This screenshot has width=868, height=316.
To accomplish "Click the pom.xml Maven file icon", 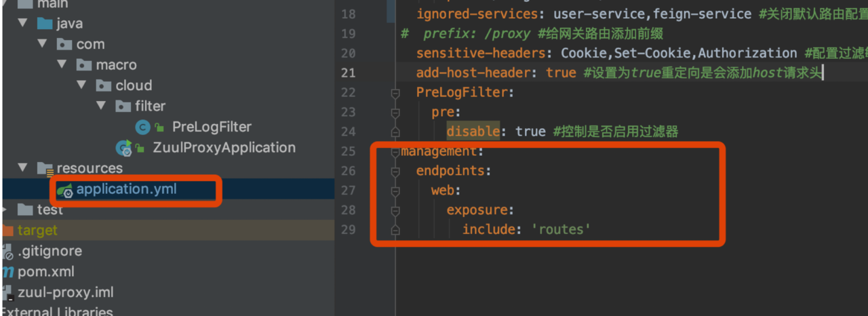I will (7, 272).
